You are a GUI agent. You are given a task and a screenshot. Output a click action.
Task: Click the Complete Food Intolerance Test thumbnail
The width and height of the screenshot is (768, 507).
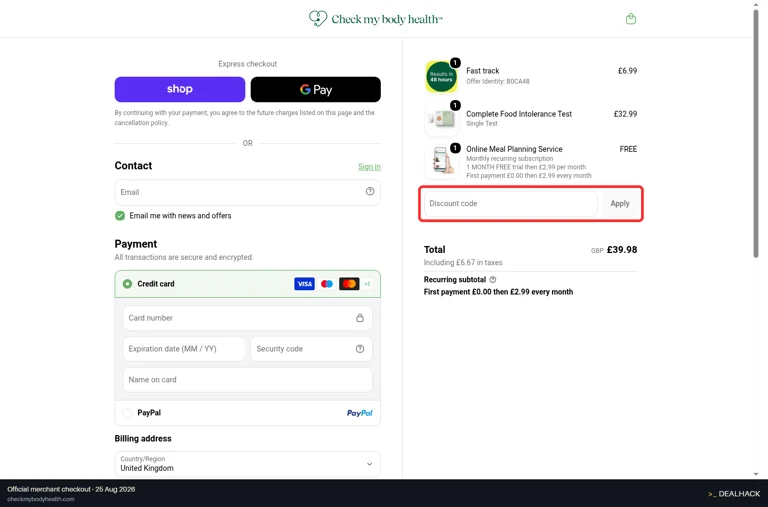coord(441,119)
